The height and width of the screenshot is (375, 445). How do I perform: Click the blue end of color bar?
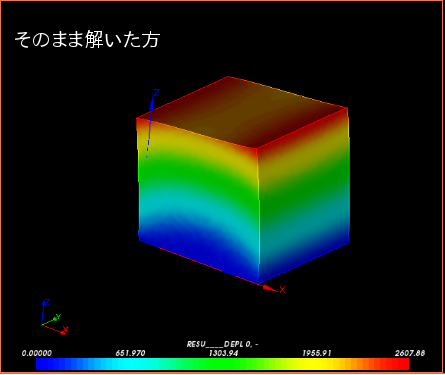[x=42, y=364]
